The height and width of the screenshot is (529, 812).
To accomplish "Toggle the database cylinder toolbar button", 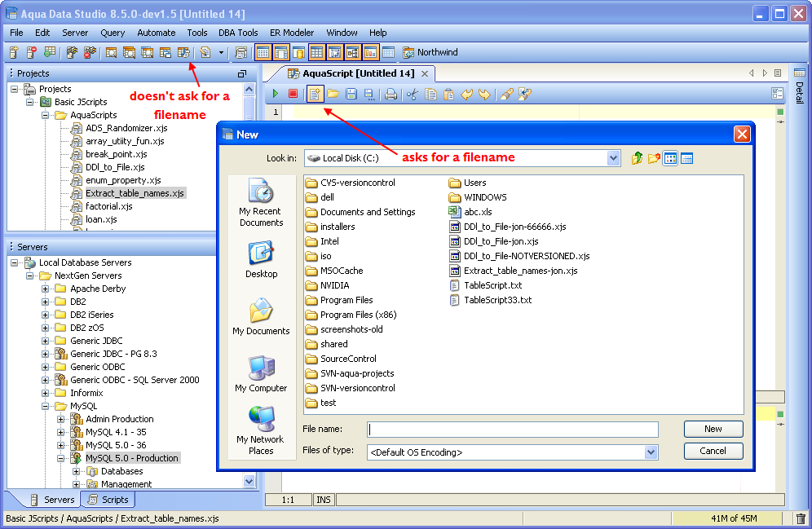I will pos(299,52).
